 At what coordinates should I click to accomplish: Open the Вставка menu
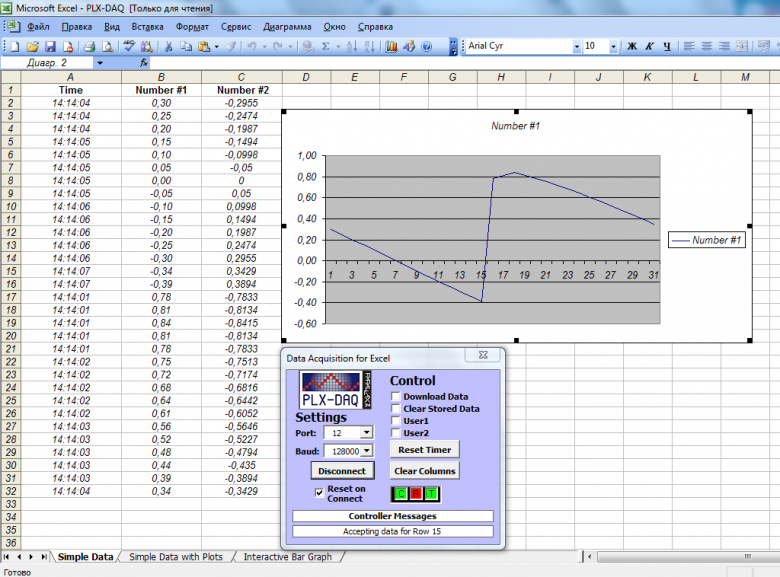pos(147,27)
